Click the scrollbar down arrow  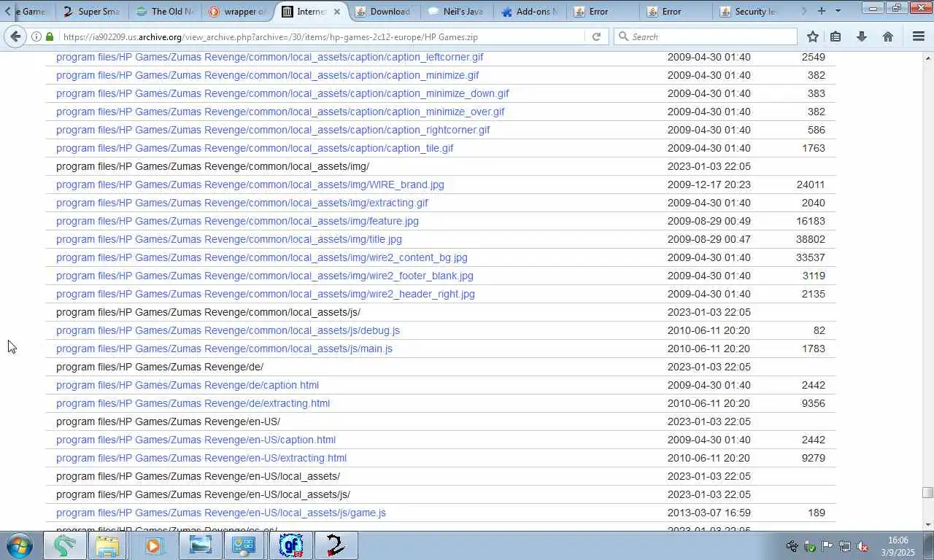(927, 524)
